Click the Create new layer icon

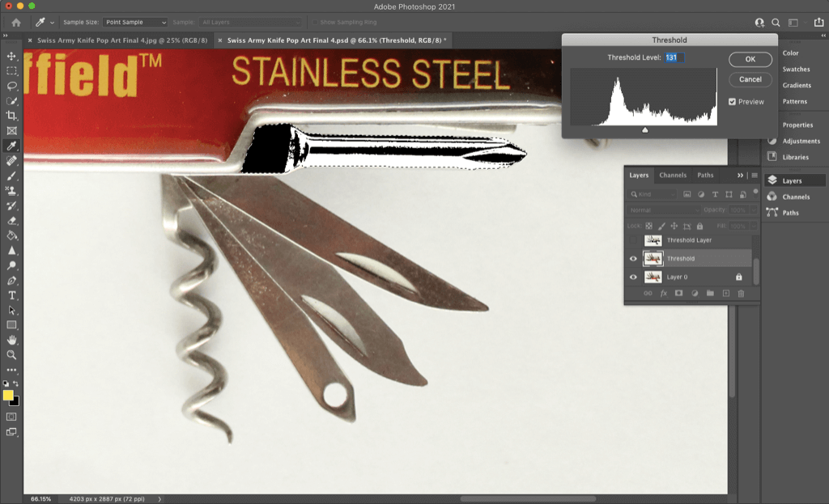click(x=727, y=294)
